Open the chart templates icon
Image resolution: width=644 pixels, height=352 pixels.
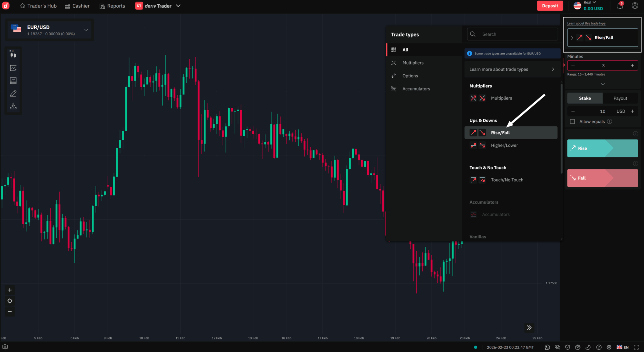click(x=13, y=81)
